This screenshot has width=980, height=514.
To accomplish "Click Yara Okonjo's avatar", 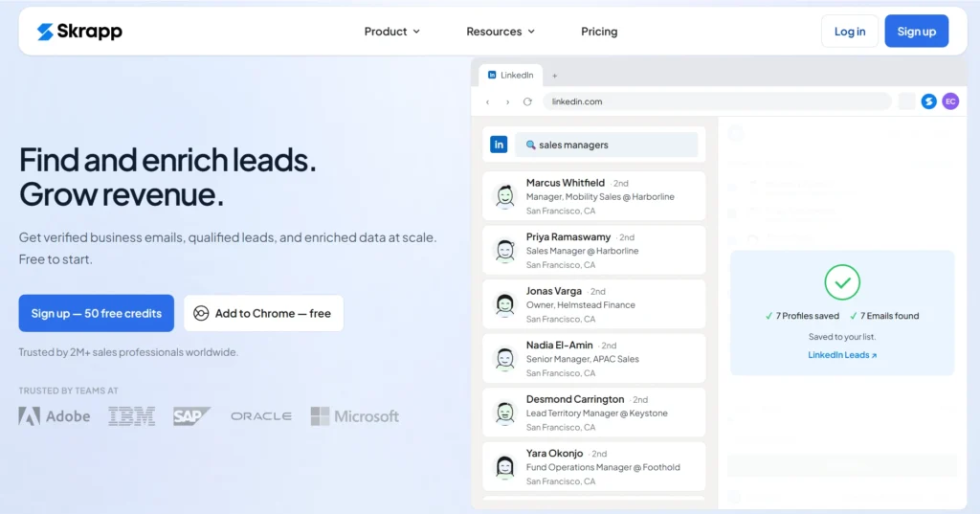I will pyautogui.click(x=505, y=467).
